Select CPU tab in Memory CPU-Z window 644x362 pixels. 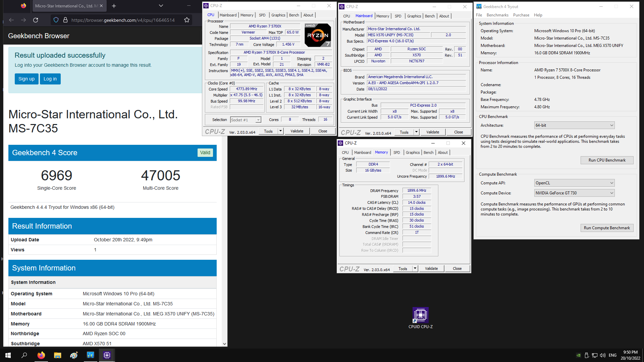point(345,153)
